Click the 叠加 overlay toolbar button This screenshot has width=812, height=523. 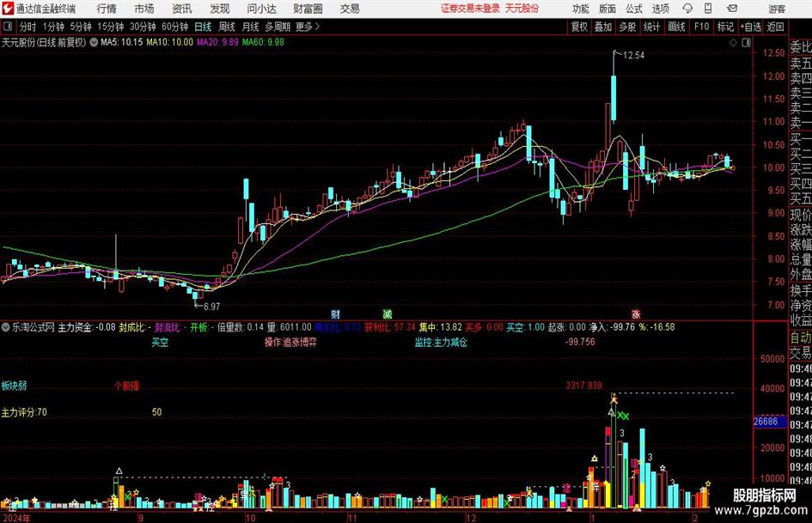pos(603,27)
